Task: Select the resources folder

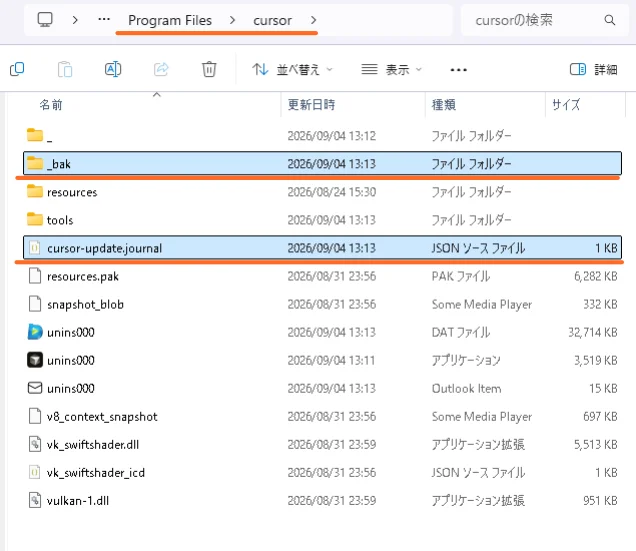Action: point(322,192)
